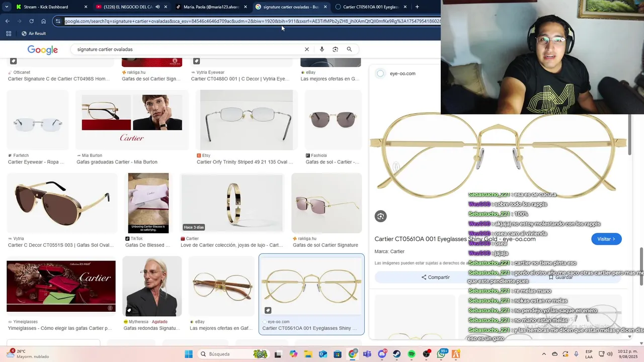The height and width of the screenshot is (362, 644).
Task: Open the Air Result bookmark
Action: pos(34,33)
